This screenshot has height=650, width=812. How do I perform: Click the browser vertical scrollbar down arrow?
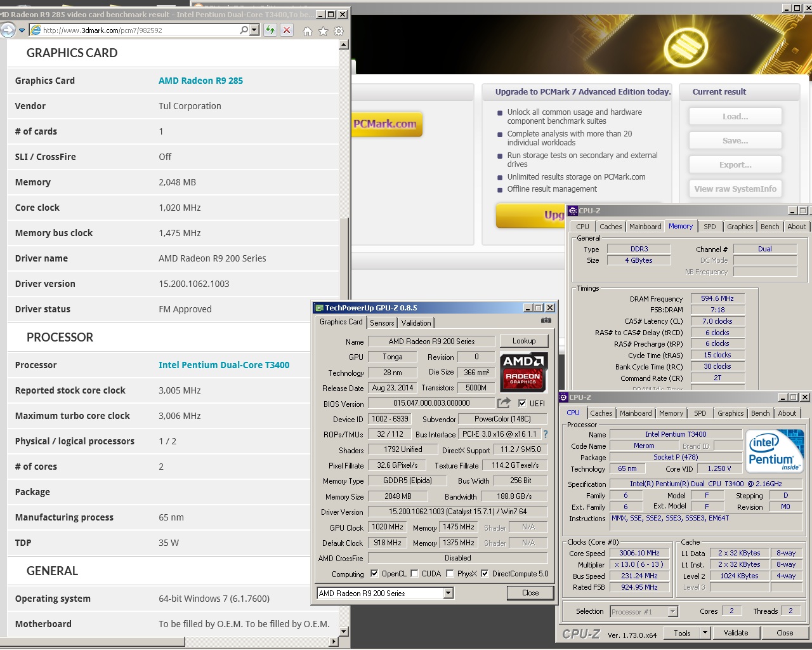click(x=344, y=632)
